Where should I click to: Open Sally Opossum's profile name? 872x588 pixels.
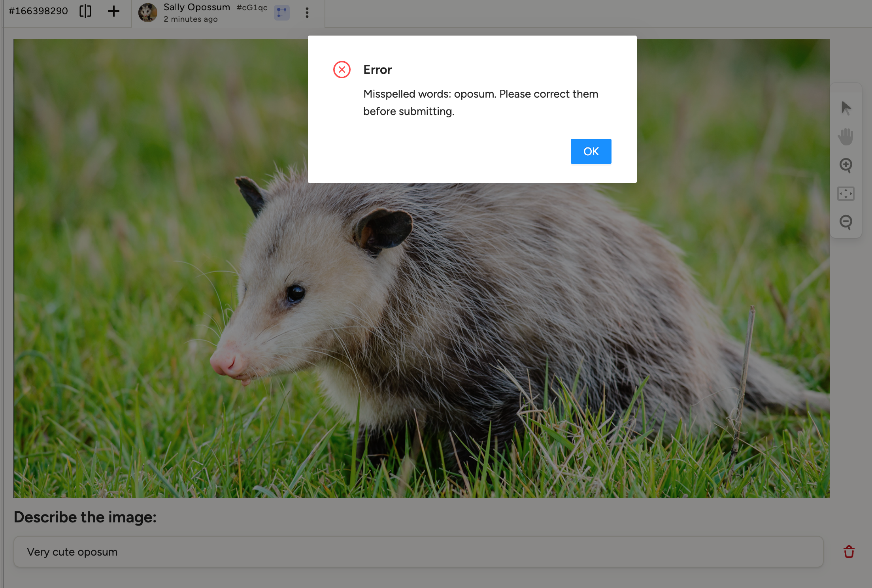click(x=197, y=7)
